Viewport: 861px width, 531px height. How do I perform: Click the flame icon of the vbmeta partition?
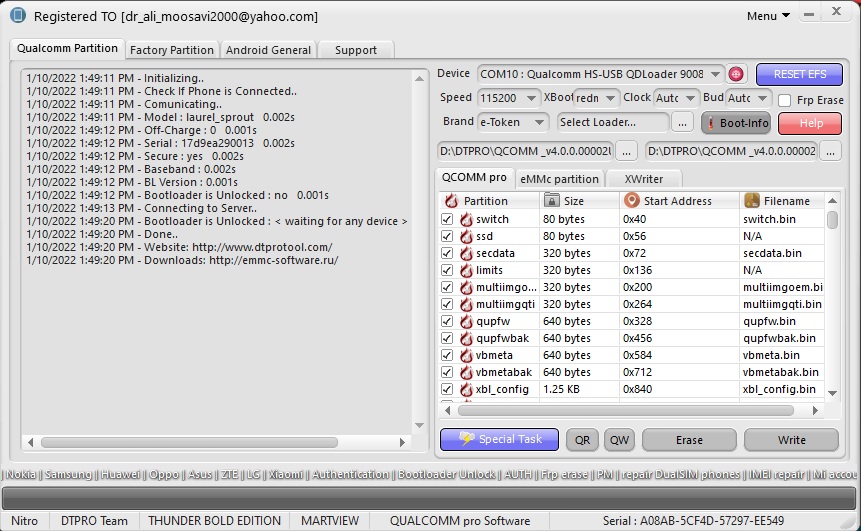coord(466,355)
